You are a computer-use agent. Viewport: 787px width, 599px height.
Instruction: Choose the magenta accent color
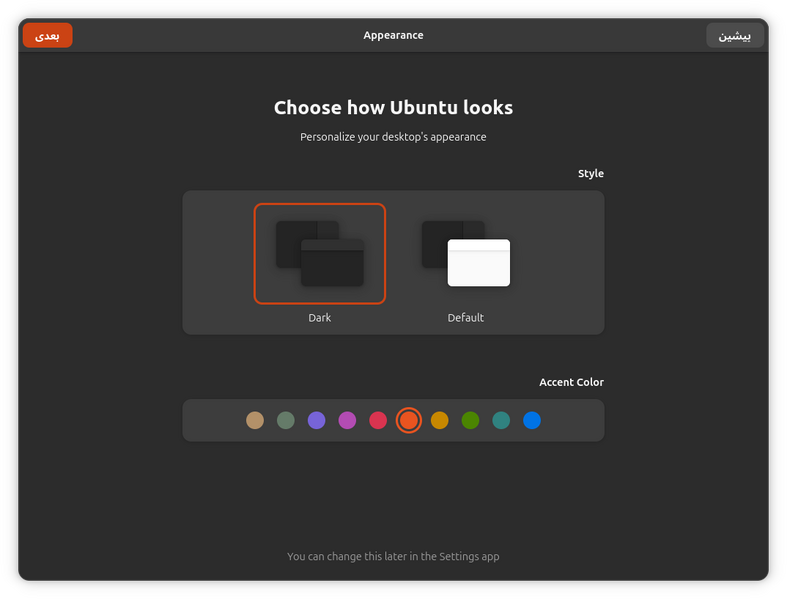point(347,420)
